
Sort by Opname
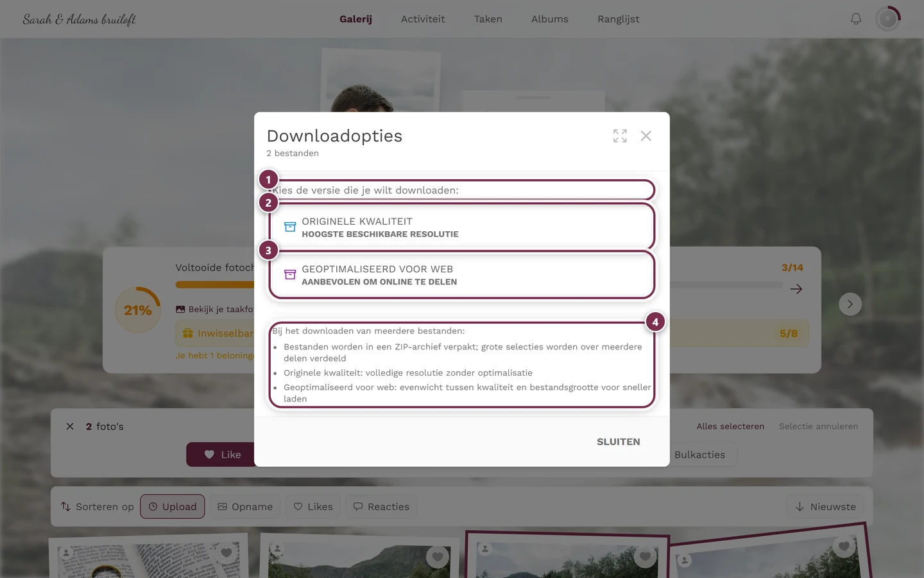[245, 507]
